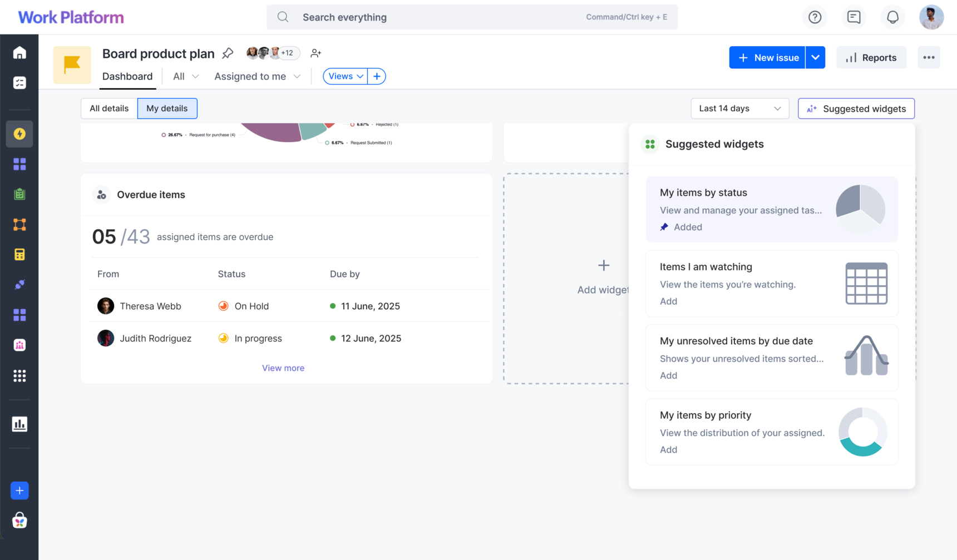Image resolution: width=957 pixels, height=560 pixels.
Task: Expand the New issue dropdown arrow
Action: coord(815,57)
